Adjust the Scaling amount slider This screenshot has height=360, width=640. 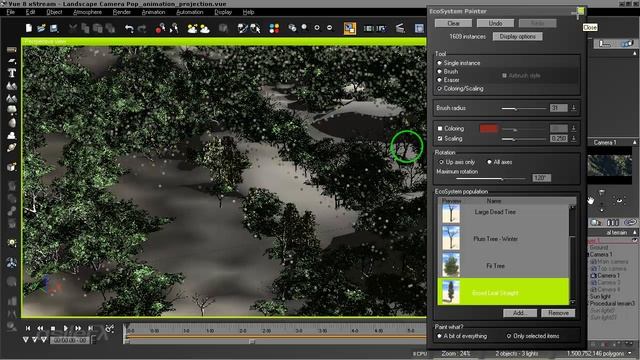pyautogui.click(x=524, y=139)
